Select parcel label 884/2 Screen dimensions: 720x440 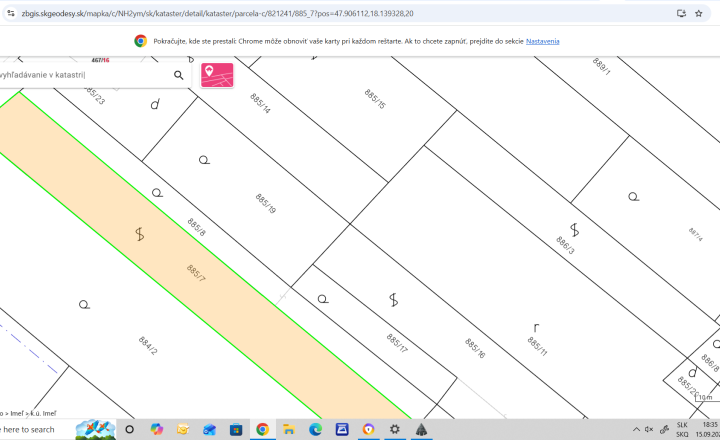click(148, 345)
